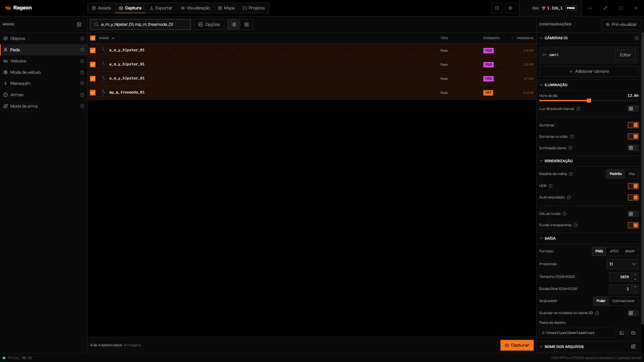Viewport: 644px width, 362px height.
Task: Enable Céu ao fundo toggle
Action: click(x=633, y=214)
